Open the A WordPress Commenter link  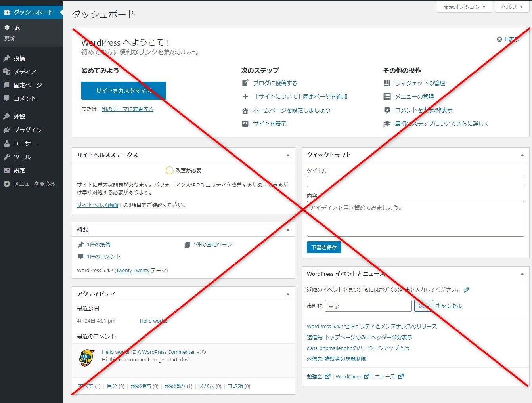(x=166, y=352)
